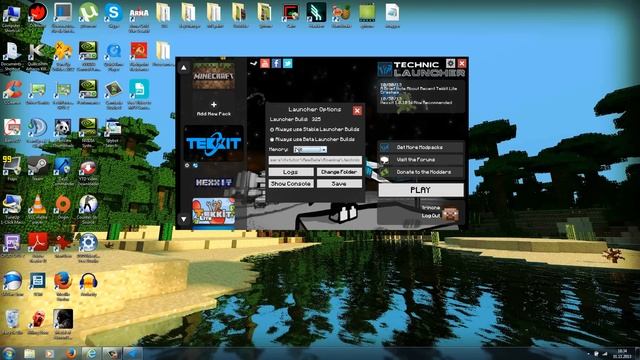Image resolution: width=640 pixels, height=360 pixels.
Task: Open Computer shortcut on desktop
Action: click(11, 16)
